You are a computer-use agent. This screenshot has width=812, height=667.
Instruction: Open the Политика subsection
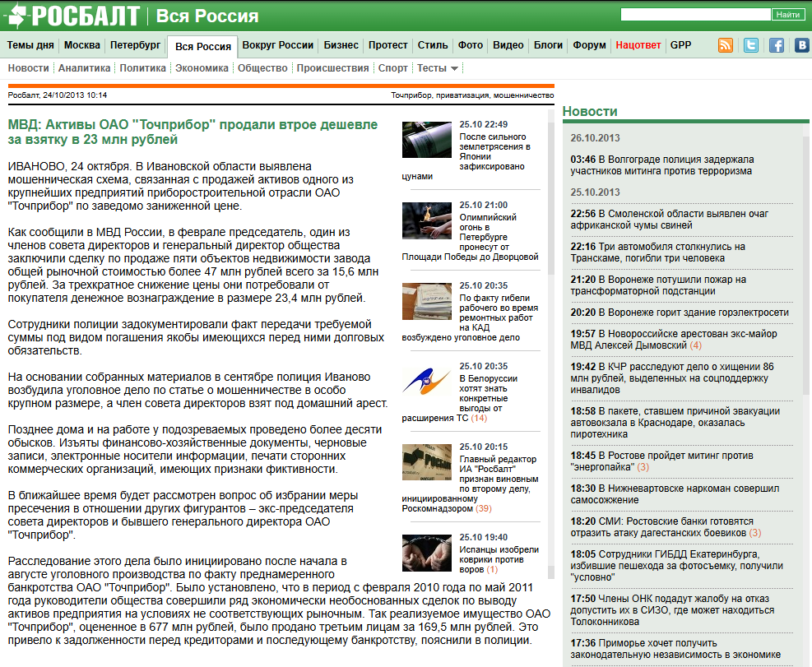[142, 67]
